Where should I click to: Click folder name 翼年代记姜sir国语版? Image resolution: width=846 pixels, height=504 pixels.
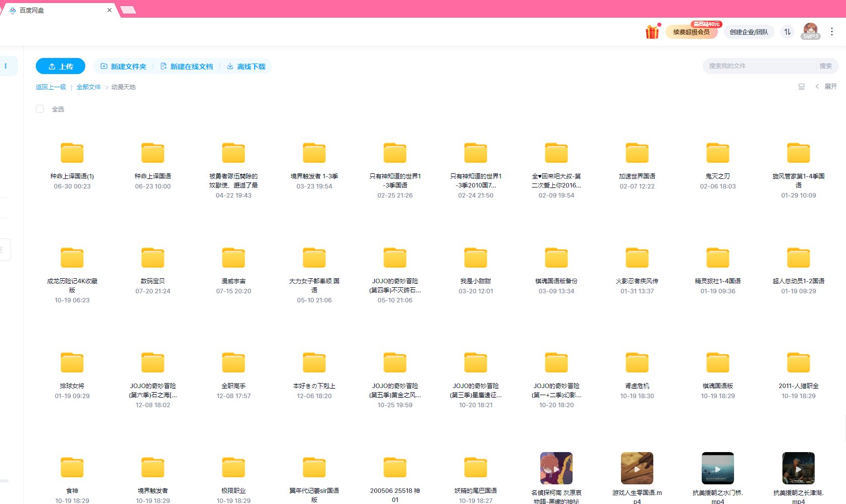pos(314,495)
